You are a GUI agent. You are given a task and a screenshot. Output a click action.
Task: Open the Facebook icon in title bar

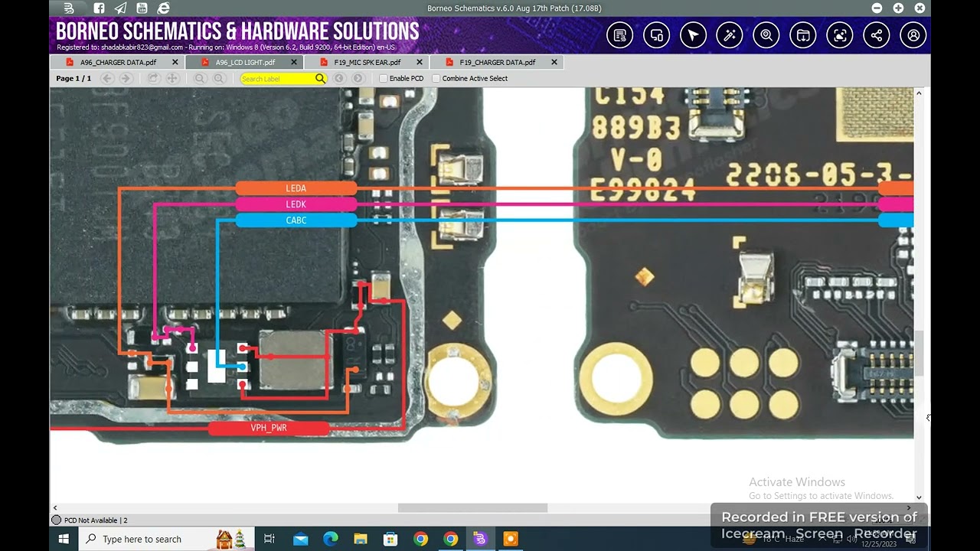tap(99, 8)
